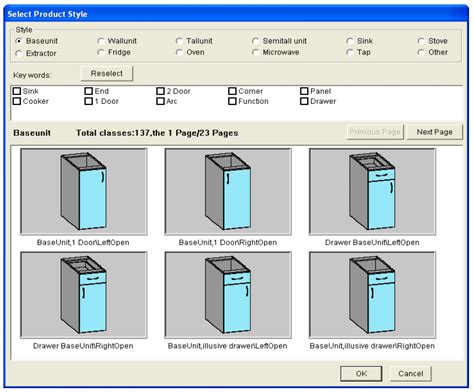Go to the Next Page
The image size is (474, 392).
[435, 132]
